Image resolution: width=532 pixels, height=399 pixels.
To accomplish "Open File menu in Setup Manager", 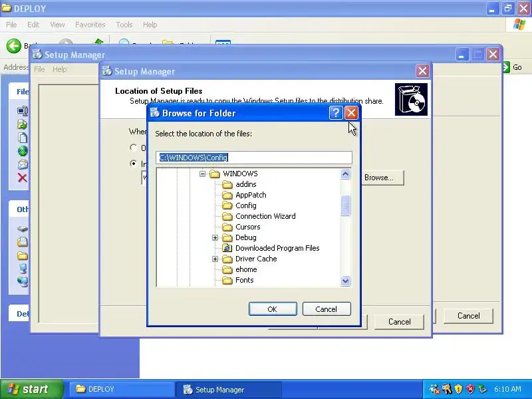I will 39,69.
